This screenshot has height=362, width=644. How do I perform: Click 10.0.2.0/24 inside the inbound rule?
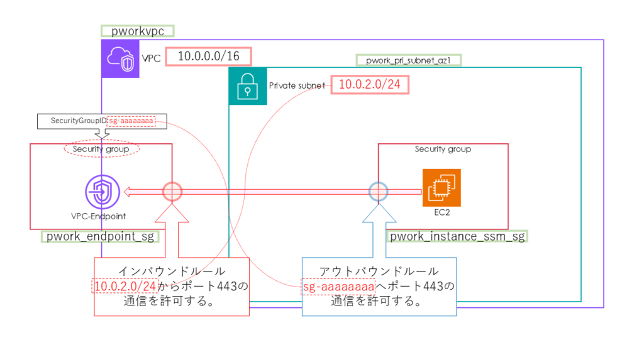[x=125, y=286]
